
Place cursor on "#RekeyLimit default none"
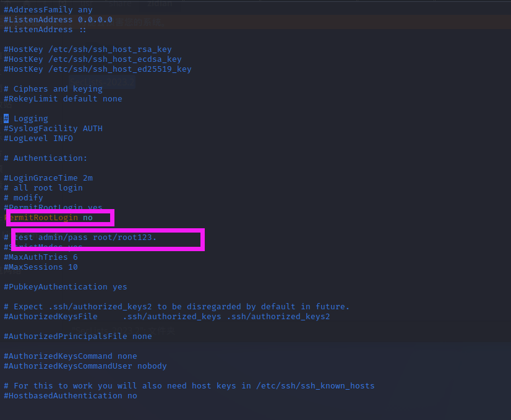(63, 99)
